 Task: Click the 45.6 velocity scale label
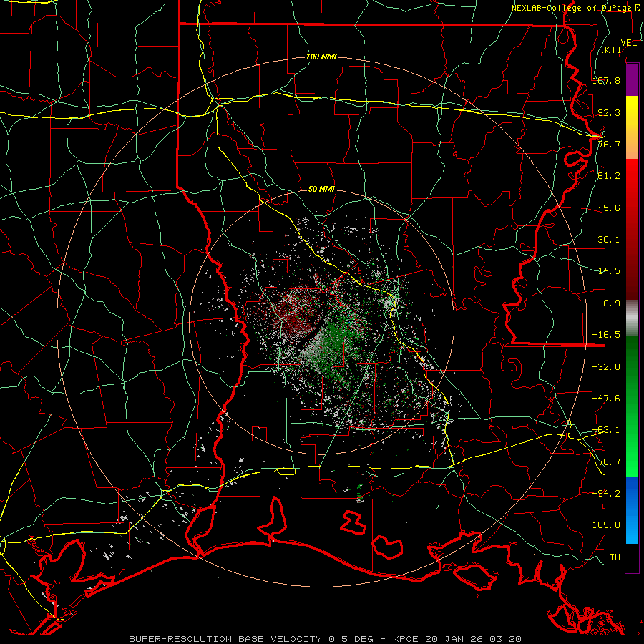[x=609, y=208]
